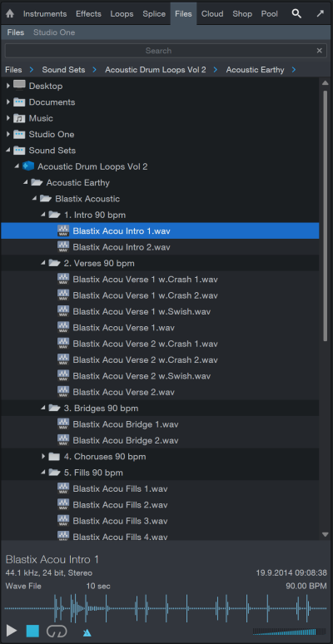The image size is (333, 644).
Task: Switch to the Loops tab
Action: click(122, 13)
